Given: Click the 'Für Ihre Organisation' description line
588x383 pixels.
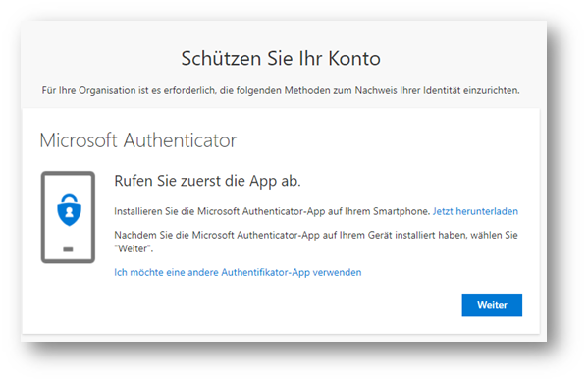Looking at the screenshot, I should [x=281, y=90].
